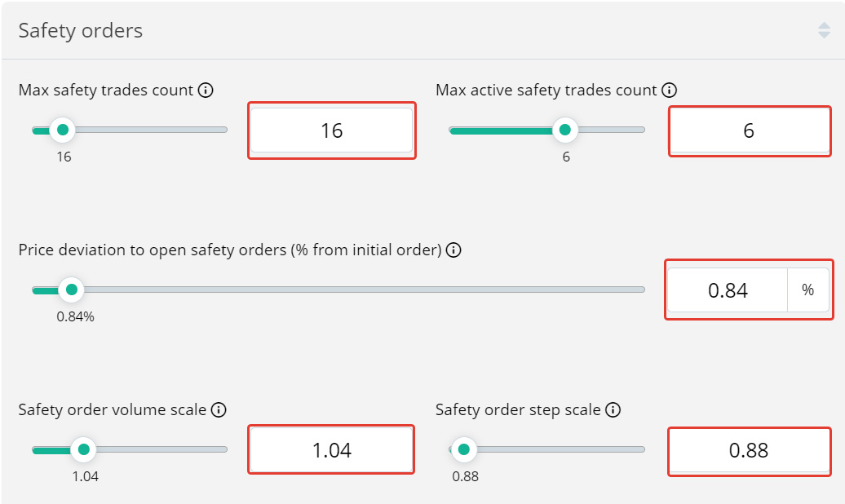Click right end of step scale slider track
Image resolution: width=845 pixels, height=504 pixels.
(640, 449)
